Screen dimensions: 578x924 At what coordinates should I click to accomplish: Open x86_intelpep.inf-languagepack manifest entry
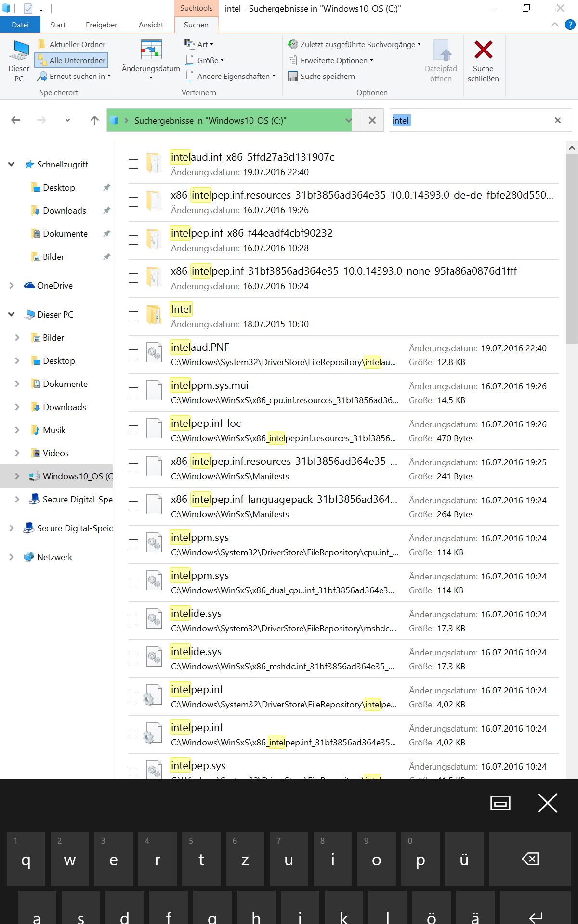click(343, 506)
